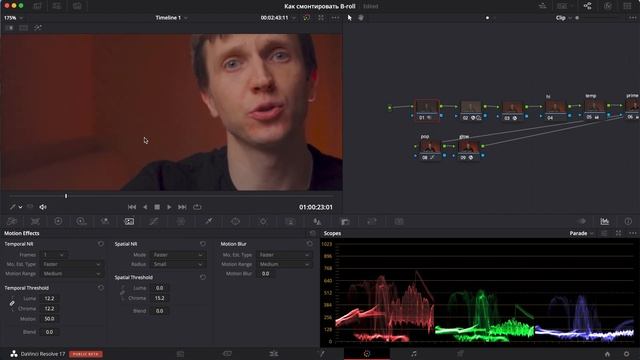Open Spatial NR Radius dropdown
640x360 pixels.
pos(178,264)
